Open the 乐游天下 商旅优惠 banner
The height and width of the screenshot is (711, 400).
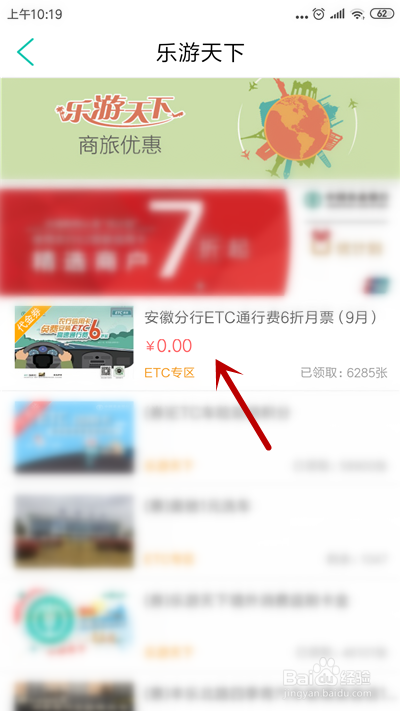(200, 128)
